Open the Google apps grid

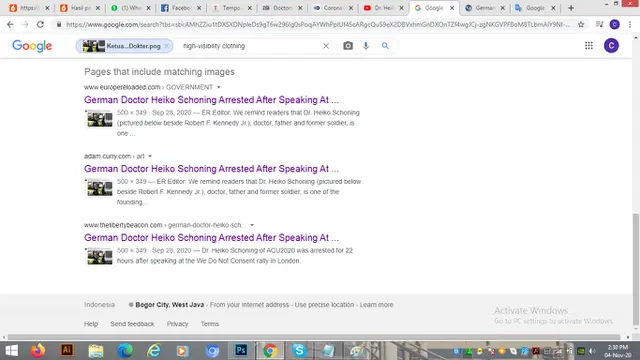click(x=589, y=46)
